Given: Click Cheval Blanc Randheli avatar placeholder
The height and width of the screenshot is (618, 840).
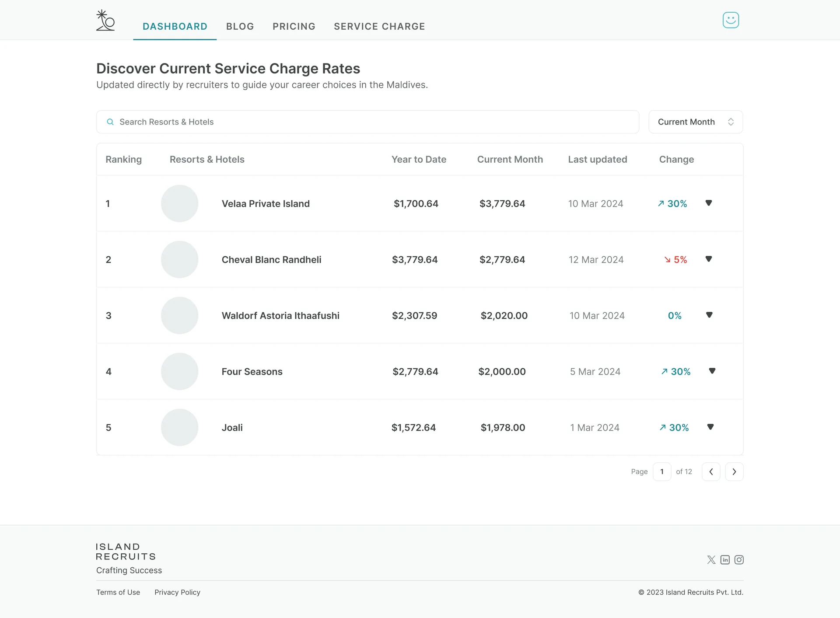Looking at the screenshot, I should [x=179, y=259].
